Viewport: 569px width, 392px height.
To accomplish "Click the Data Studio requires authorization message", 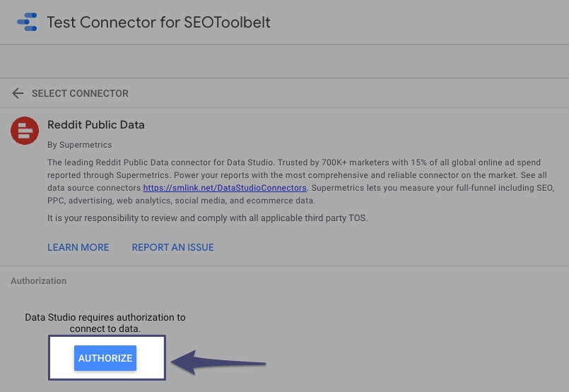I will point(105,323).
